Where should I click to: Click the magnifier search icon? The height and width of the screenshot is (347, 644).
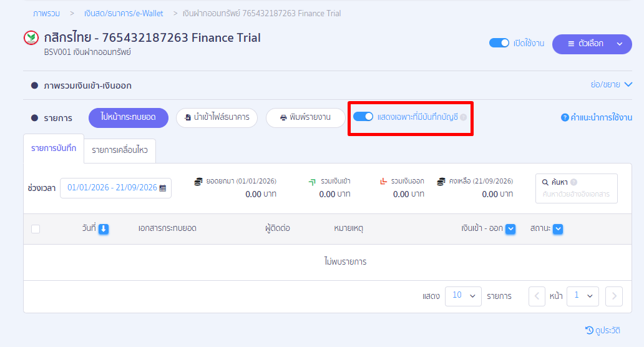(x=545, y=182)
